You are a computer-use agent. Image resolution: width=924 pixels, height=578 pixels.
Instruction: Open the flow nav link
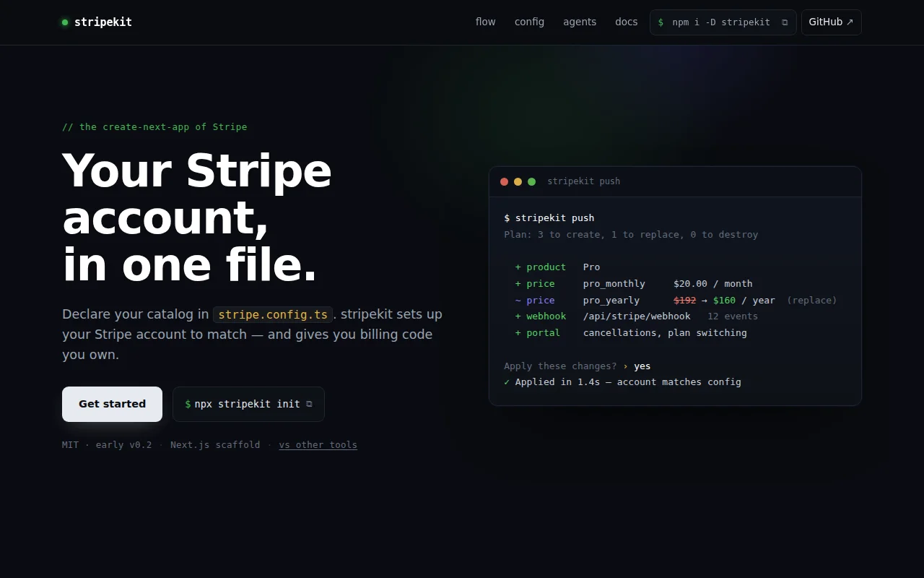coord(486,22)
